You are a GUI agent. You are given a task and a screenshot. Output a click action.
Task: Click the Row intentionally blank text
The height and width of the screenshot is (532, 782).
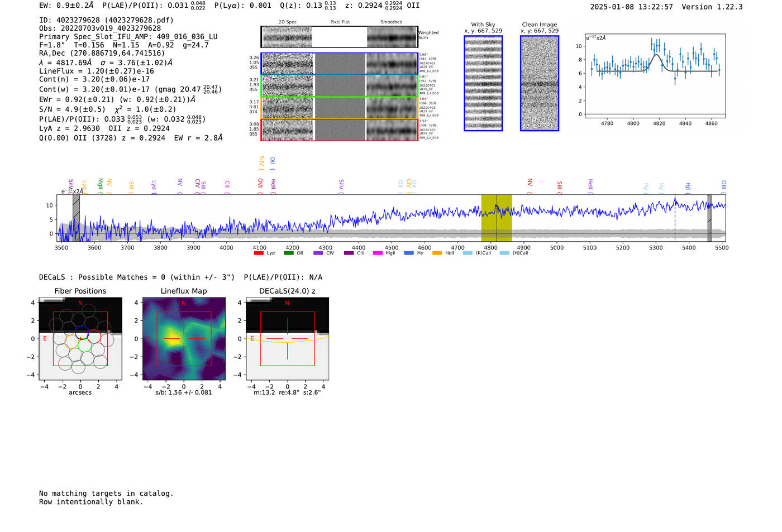coord(91,502)
